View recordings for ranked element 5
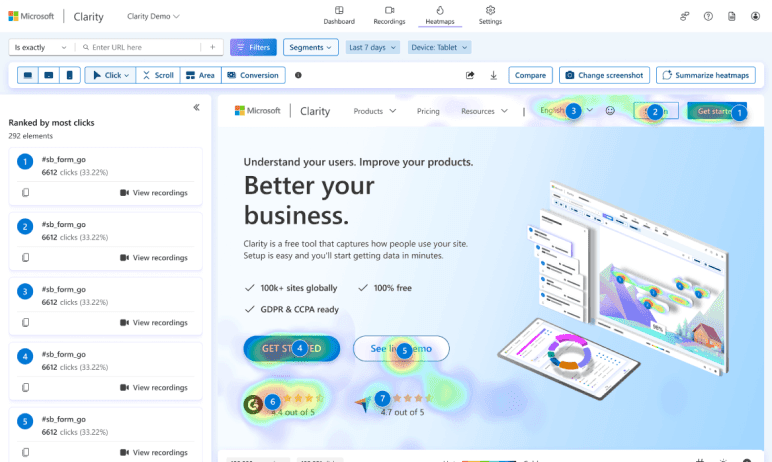 (154, 452)
